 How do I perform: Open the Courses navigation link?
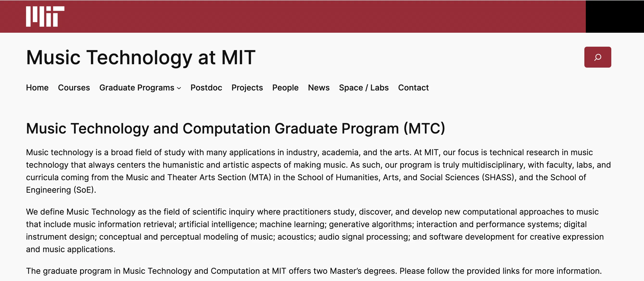74,88
